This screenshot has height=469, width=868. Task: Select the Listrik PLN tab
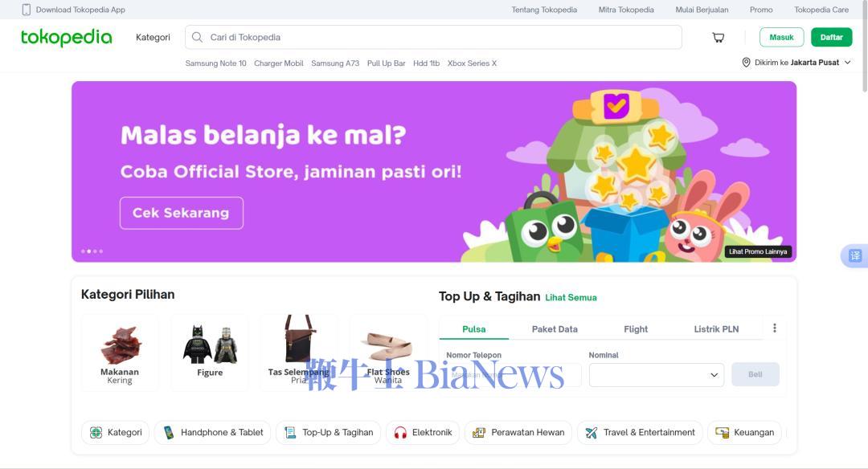tap(716, 329)
